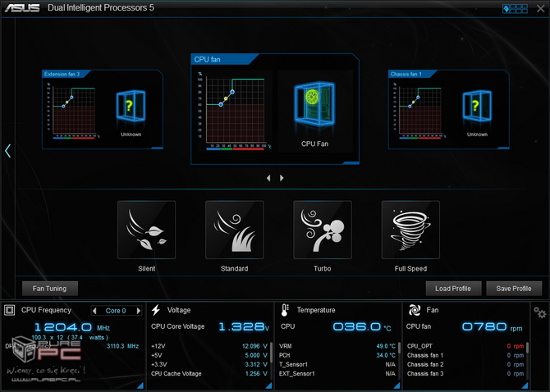Click the CPU Frequency chip icon
This screenshot has width=550, height=392.
(x=10, y=310)
